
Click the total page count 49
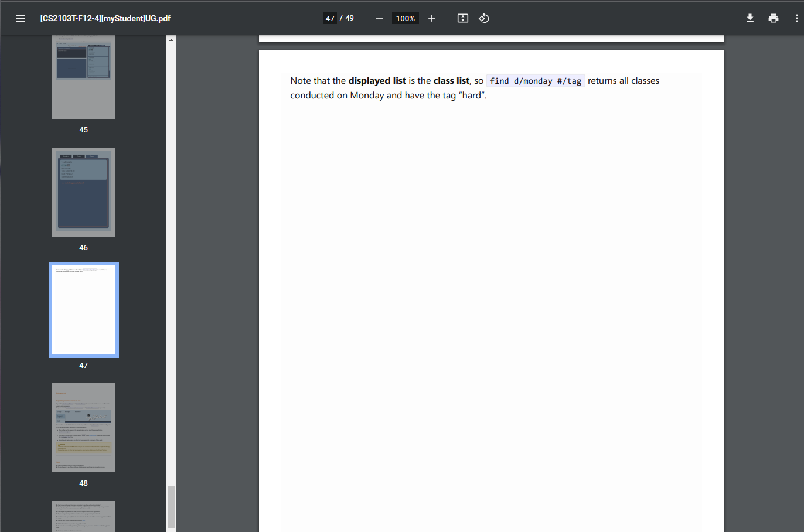coord(350,18)
